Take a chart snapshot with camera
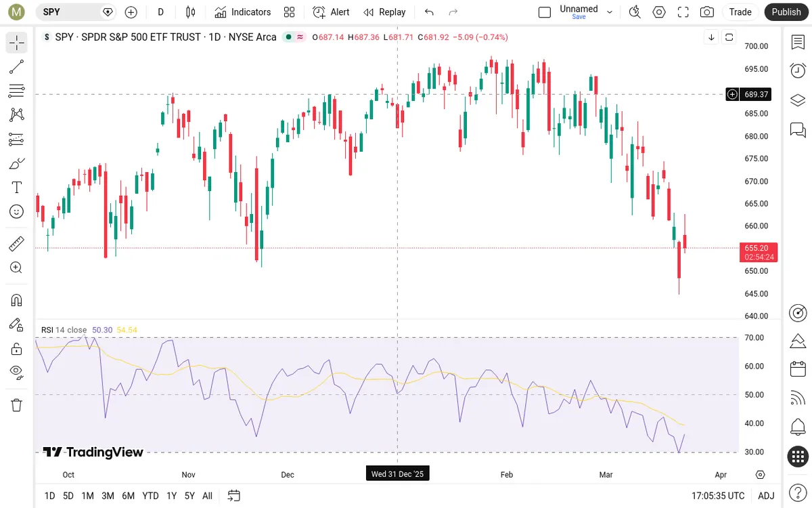The image size is (812, 508). coord(707,12)
